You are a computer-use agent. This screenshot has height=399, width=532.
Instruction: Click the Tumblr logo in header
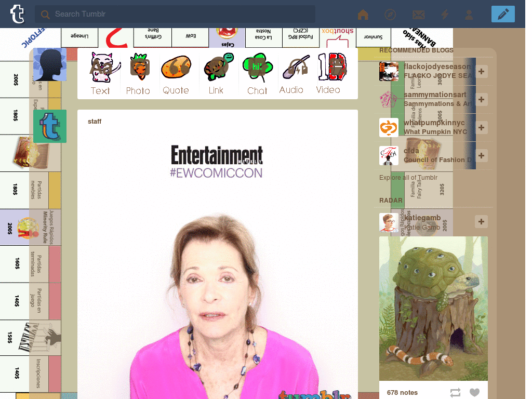(17, 14)
